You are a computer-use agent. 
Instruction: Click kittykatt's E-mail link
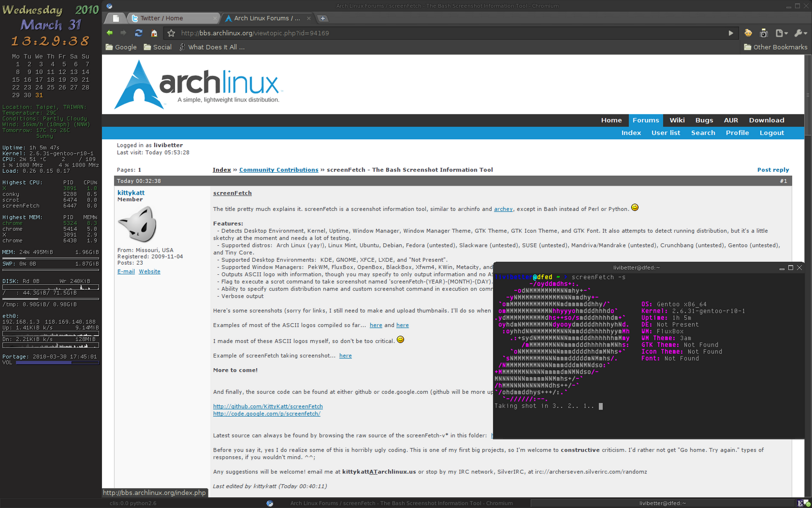click(x=126, y=271)
